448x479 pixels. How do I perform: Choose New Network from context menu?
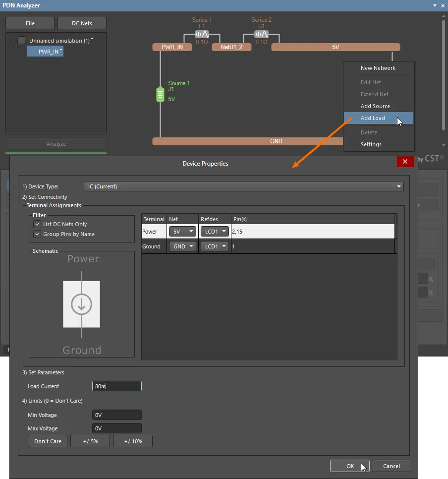378,68
